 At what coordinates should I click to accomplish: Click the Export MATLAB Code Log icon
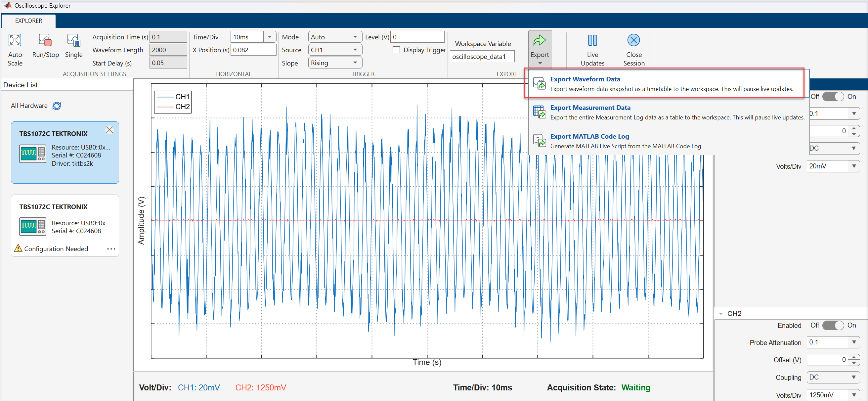(539, 141)
